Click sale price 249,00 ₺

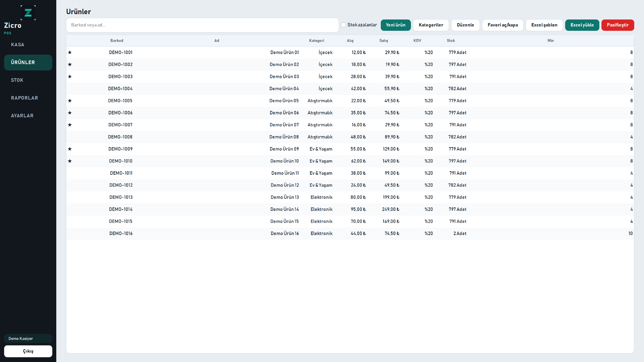click(391, 209)
